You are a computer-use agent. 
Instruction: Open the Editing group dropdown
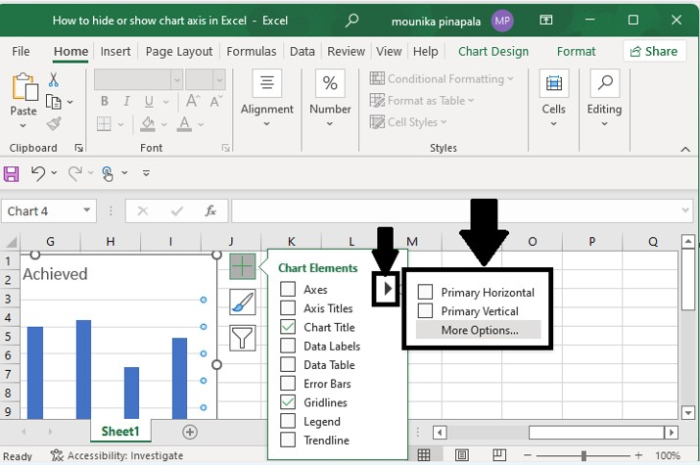tap(604, 124)
